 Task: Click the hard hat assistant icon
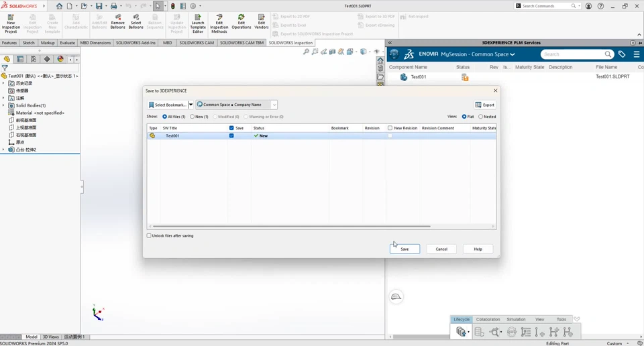click(396, 297)
